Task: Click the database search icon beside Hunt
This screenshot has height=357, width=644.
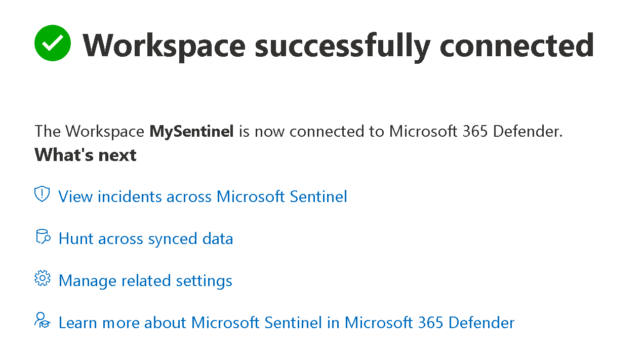Action: tap(43, 237)
